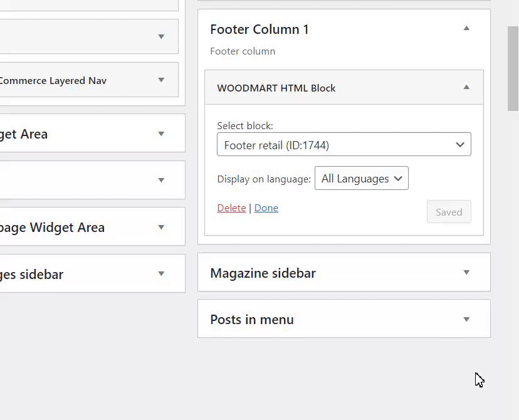Toggle arrow on the 'get Area' panel
This screenshot has height=420, width=519.
click(161, 134)
